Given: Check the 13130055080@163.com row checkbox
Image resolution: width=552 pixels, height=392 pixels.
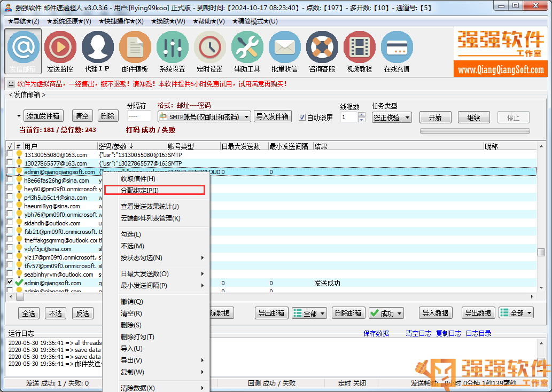Looking at the screenshot, I should click(10, 155).
